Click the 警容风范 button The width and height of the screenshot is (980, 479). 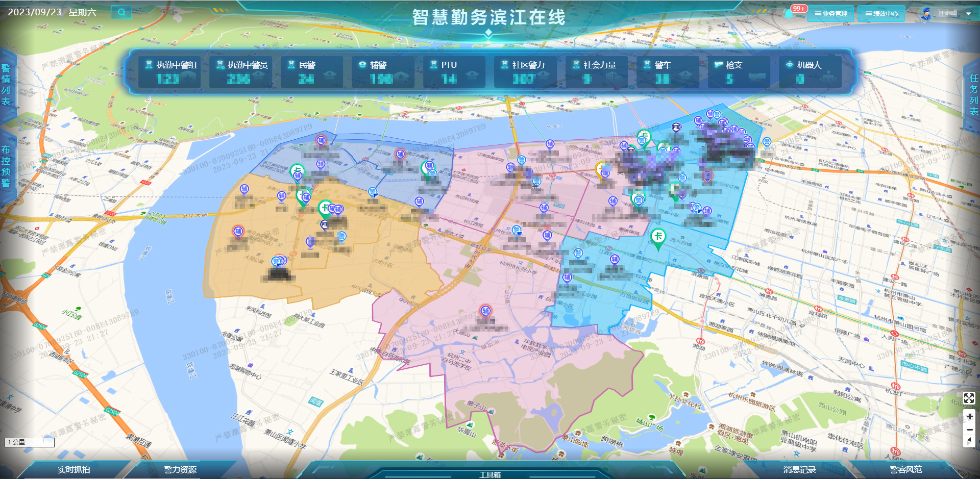pos(905,469)
